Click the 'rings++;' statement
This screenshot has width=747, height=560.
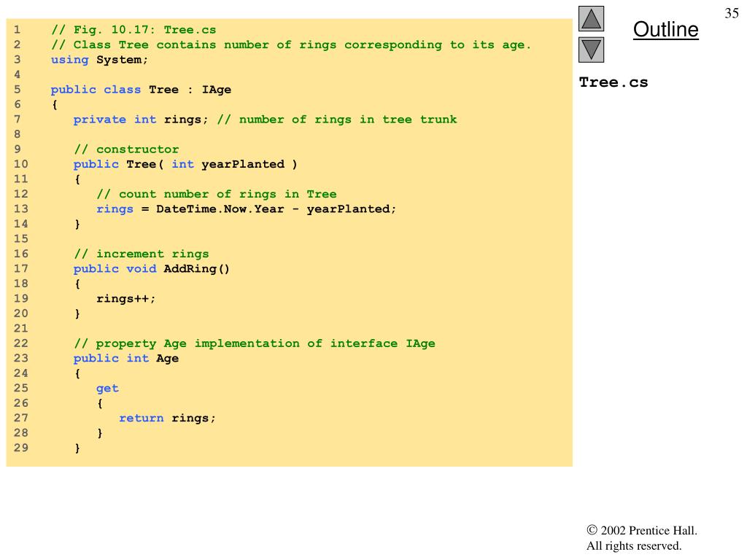click(125, 298)
